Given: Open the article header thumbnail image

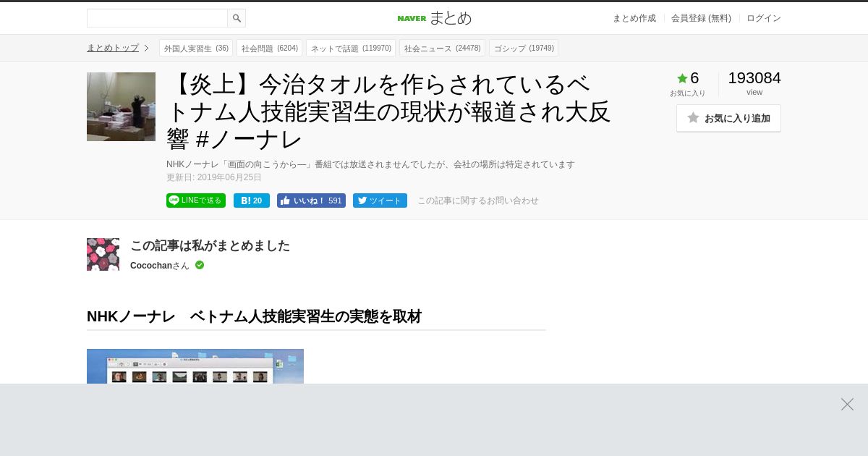Looking at the screenshot, I should pos(121,106).
